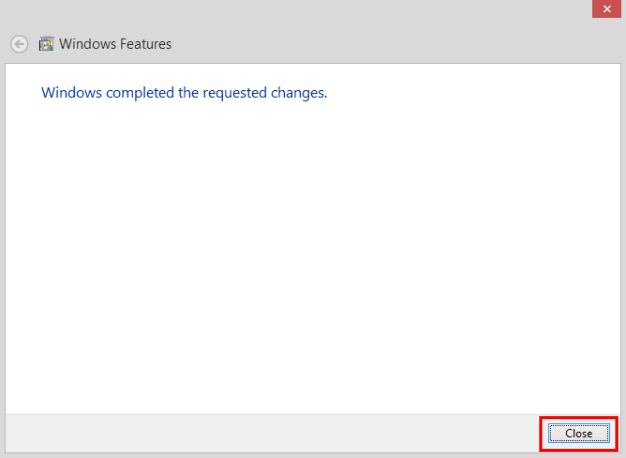Viewport: 626px width, 458px height.
Task: Close the dialog with the red X
Action: (x=606, y=9)
